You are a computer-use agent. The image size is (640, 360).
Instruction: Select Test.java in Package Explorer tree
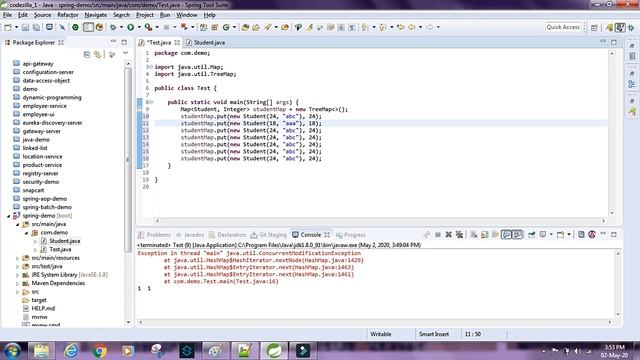click(60, 249)
